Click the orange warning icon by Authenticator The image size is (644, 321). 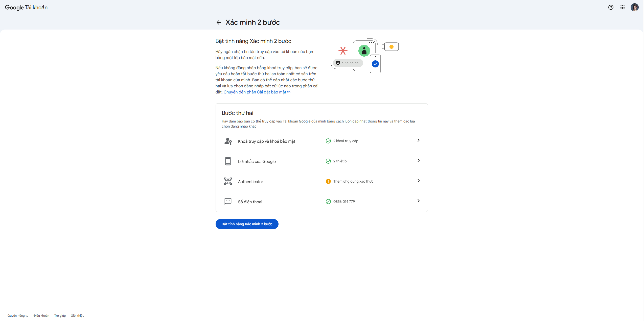pyautogui.click(x=328, y=181)
